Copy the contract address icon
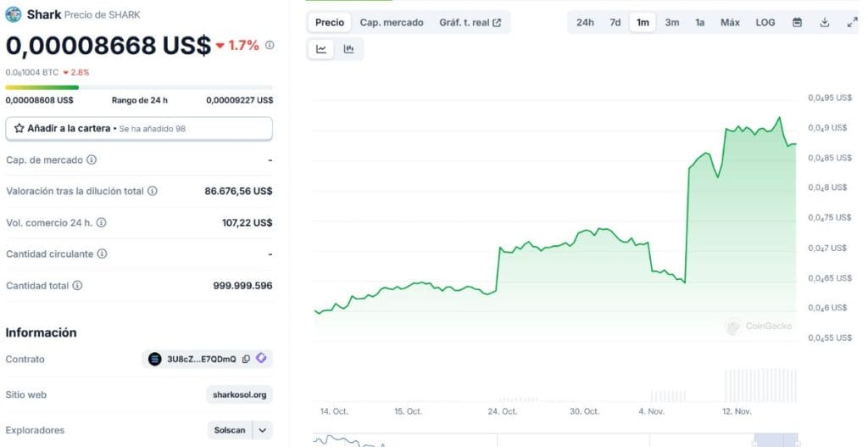Viewport: 868px width, 447px height. [x=246, y=359]
